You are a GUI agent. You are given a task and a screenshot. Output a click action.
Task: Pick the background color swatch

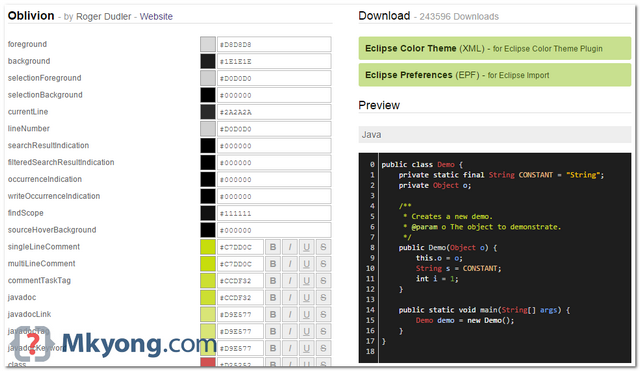coord(208,61)
